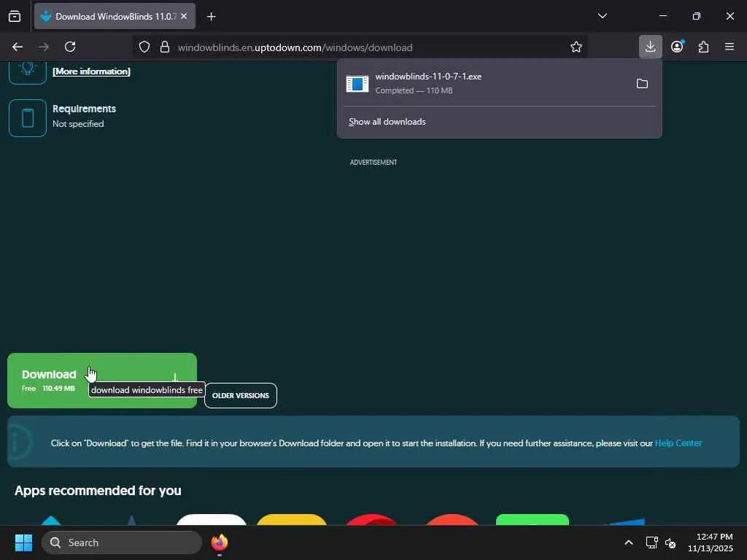747x560 pixels.
Task: Click the Requirements phone icon
Action: coord(28,118)
